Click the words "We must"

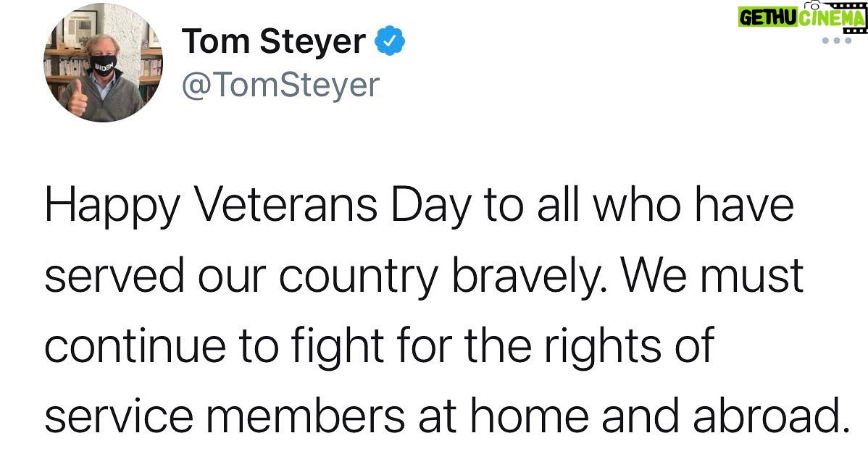click(x=712, y=275)
